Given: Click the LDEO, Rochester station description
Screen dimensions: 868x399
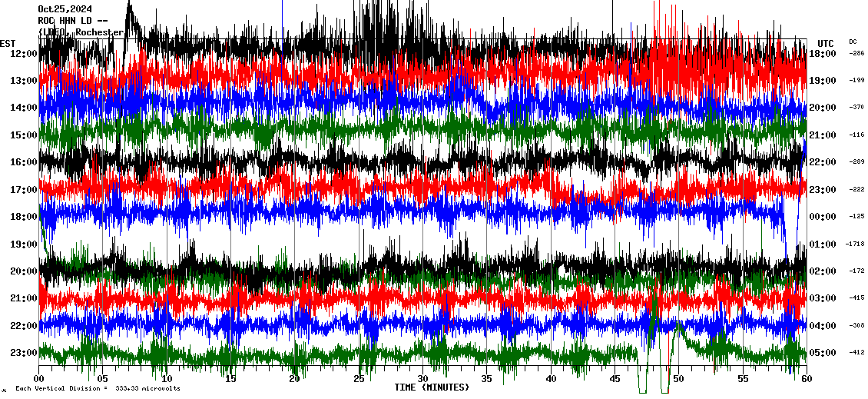Looking at the screenshot, I should tap(81, 32).
